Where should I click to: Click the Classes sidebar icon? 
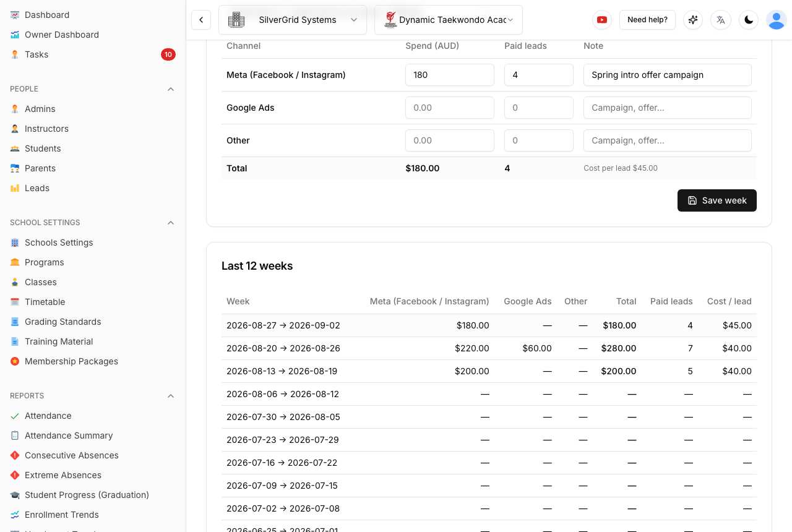click(x=15, y=282)
